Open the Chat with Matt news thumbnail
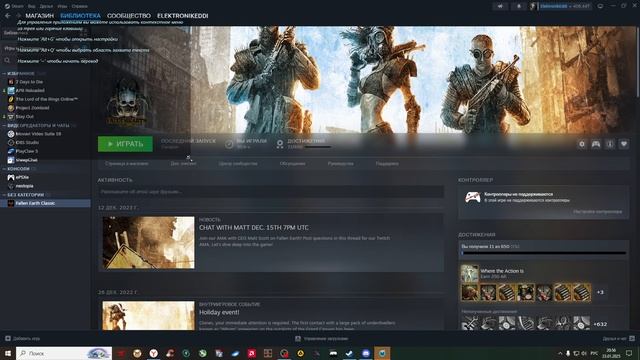This screenshot has width=640, height=360. coord(149,242)
